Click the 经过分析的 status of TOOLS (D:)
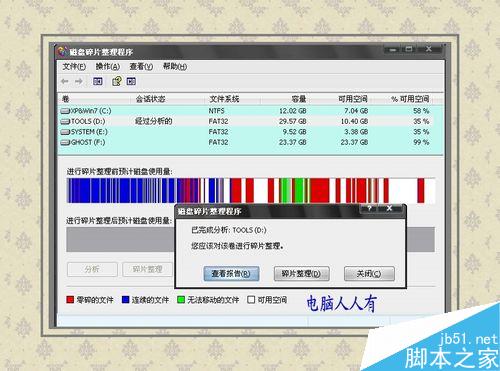This screenshot has width=500, height=371. pyautogui.click(x=154, y=121)
